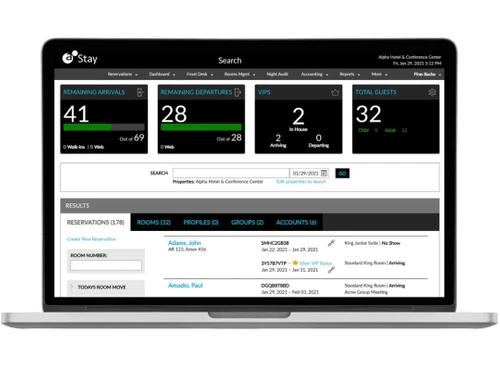Select the Reservations (178) tab

point(96,222)
